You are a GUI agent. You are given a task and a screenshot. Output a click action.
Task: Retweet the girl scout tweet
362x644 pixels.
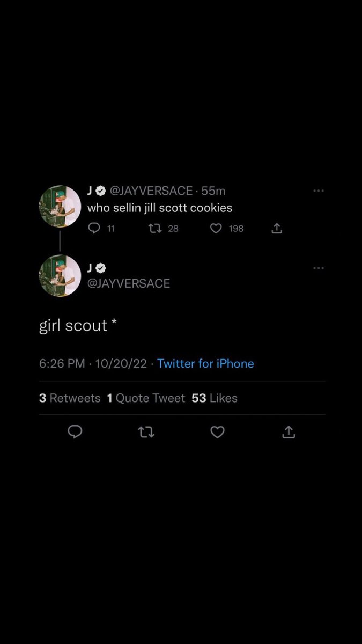pos(146,432)
